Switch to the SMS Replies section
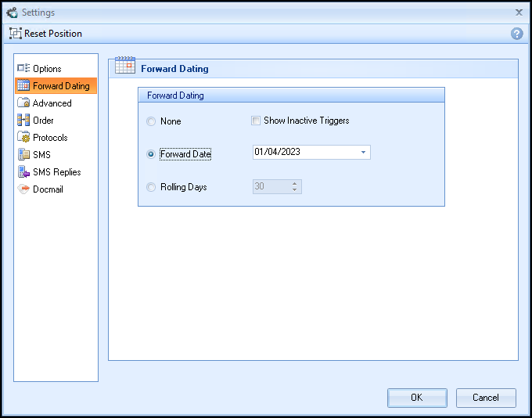532x418 pixels. point(56,172)
